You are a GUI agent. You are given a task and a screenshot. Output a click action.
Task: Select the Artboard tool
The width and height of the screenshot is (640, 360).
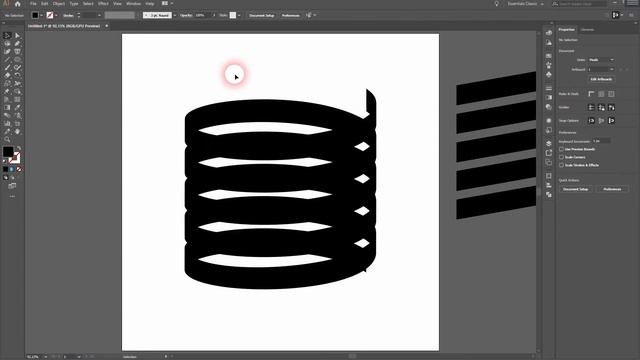point(17,123)
